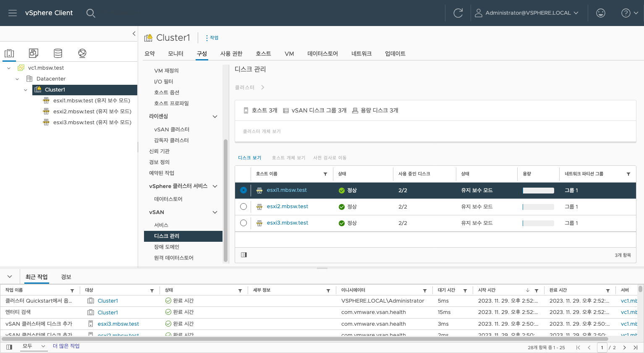Click capacity bar for esxi3.mbsw.test
Image resolution: width=644 pixels, height=353 pixels.
click(x=538, y=223)
